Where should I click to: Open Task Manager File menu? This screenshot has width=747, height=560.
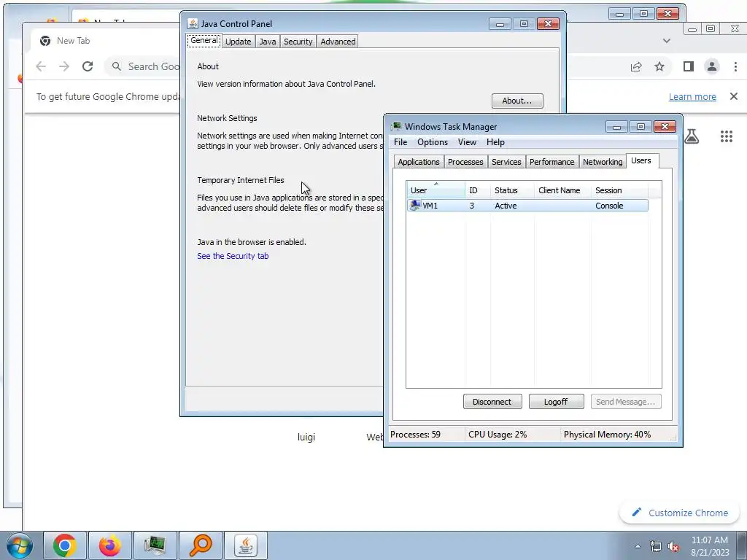click(400, 142)
